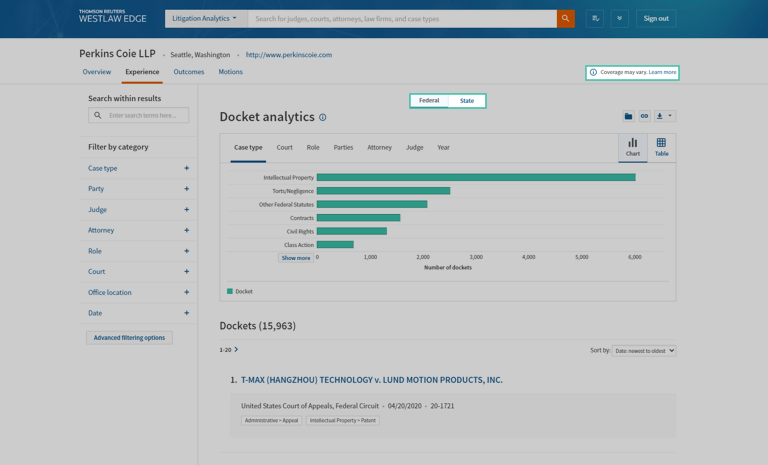Click the Docket analytics info icon

[322, 118]
